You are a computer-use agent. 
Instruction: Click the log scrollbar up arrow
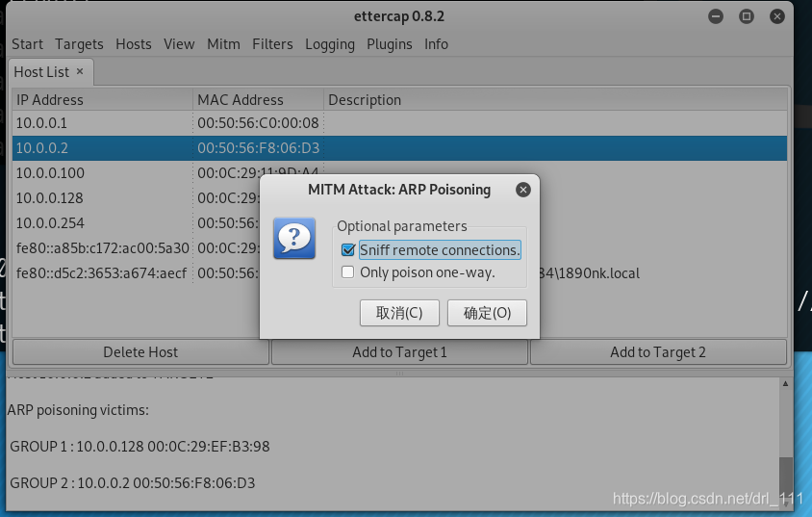[x=785, y=384]
